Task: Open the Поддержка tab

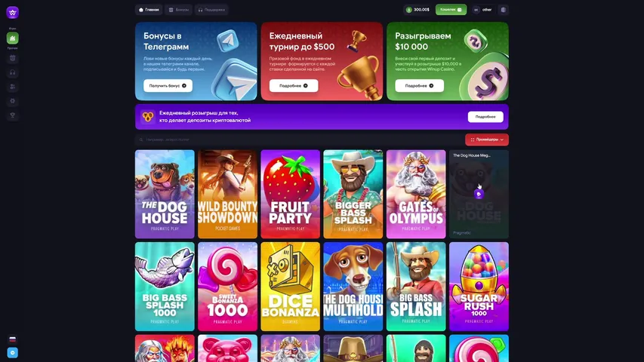Action: pyautogui.click(x=211, y=10)
